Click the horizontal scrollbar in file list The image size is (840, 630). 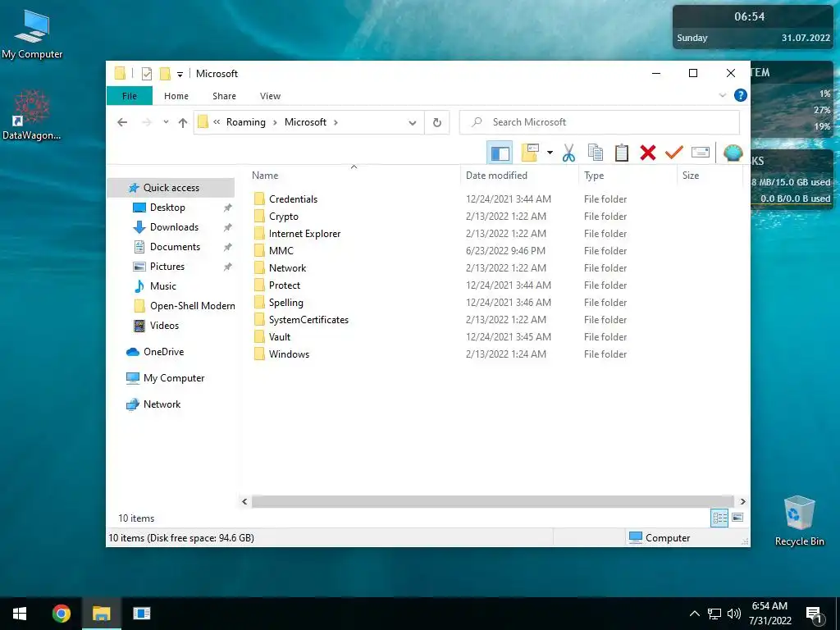click(x=492, y=501)
